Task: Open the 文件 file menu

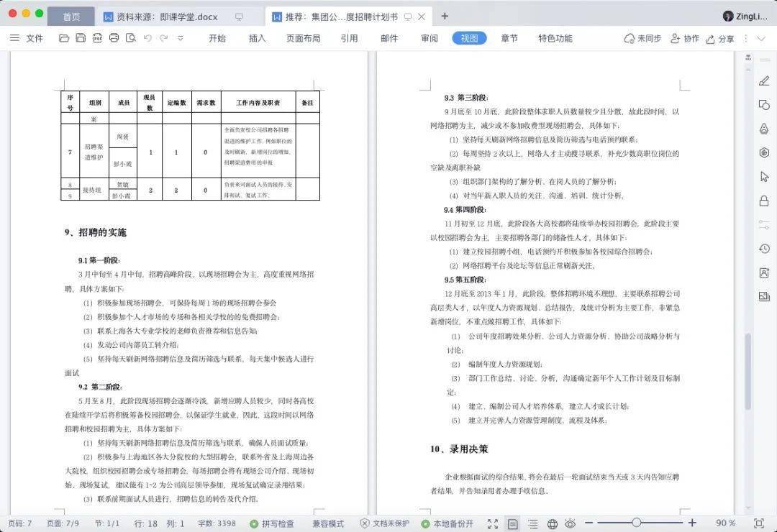Action: (27, 38)
